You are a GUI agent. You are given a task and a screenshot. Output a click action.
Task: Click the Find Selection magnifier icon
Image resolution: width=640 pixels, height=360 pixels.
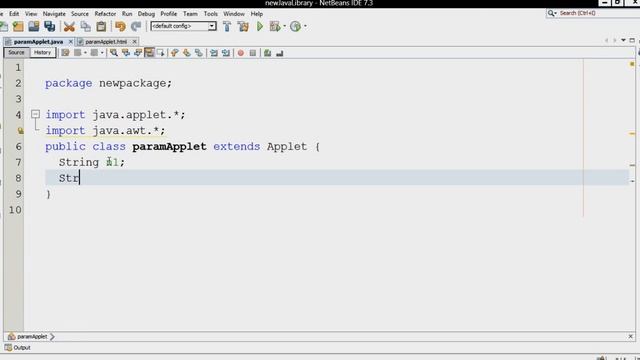[x=114, y=53]
